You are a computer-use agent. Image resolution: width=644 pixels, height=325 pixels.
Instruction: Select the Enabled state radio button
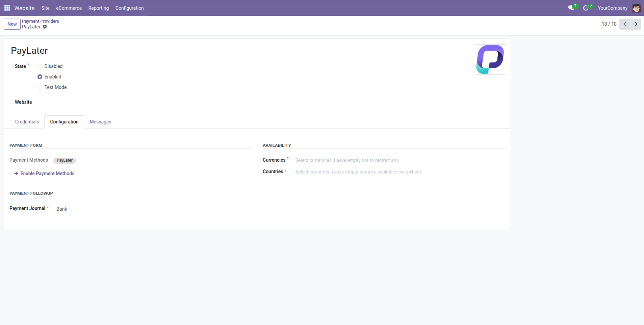[40, 77]
